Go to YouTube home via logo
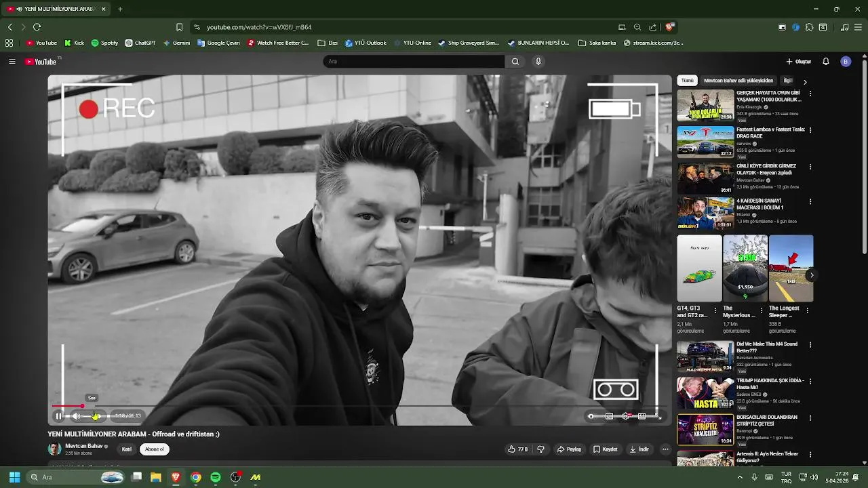The image size is (868, 488). [x=41, y=62]
